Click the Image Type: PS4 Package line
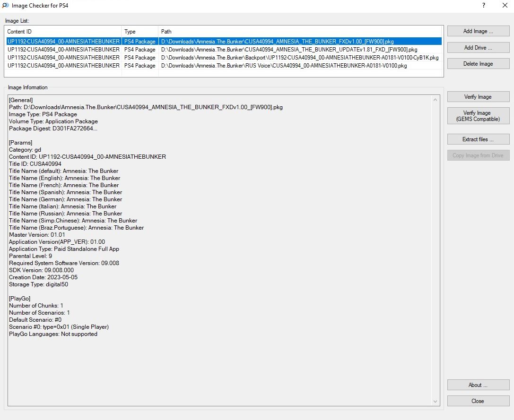Viewport: 514px width, 420px height. 43,114
